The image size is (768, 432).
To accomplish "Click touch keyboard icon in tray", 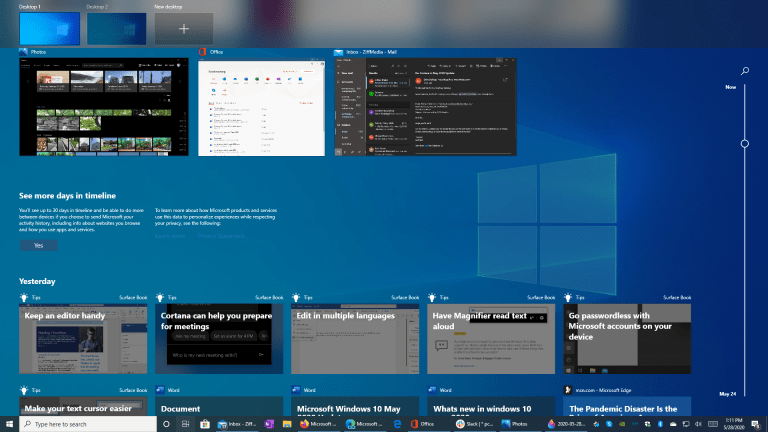I will [x=713, y=424].
